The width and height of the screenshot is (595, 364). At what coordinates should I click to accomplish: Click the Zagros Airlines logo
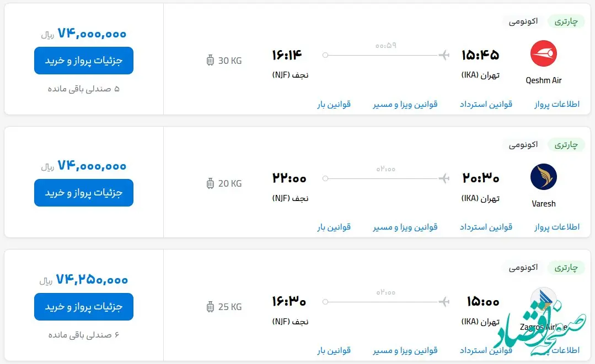pyautogui.click(x=543, y=300)
